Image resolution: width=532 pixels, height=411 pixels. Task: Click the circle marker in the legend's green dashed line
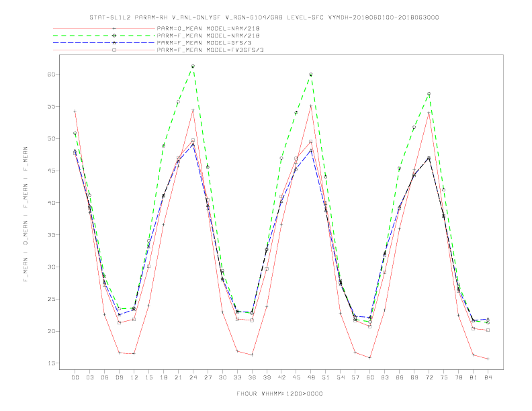(114, 36)
